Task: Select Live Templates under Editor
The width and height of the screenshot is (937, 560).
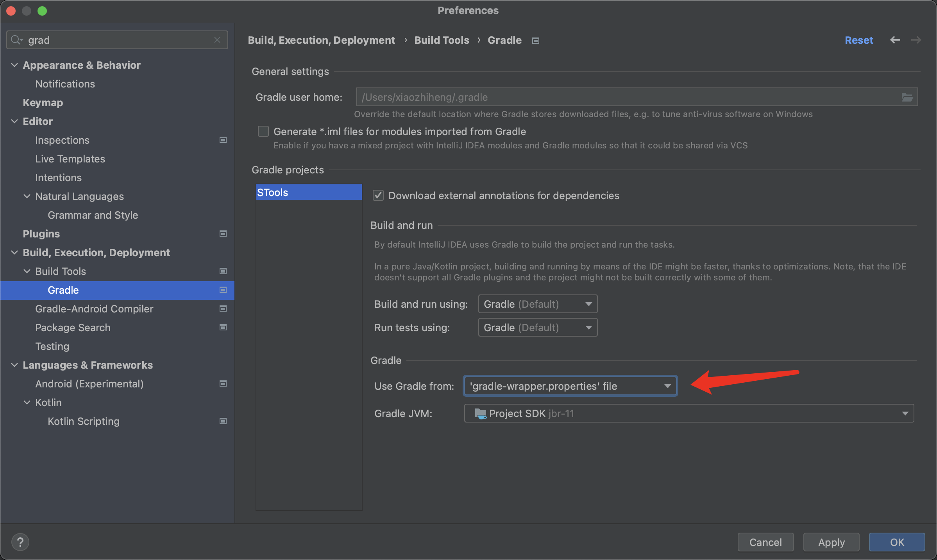Action: [70, 159]
